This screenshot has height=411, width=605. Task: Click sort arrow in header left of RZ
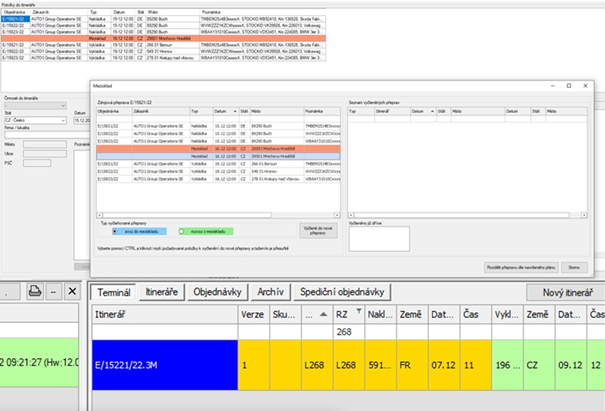coord(323,315)
